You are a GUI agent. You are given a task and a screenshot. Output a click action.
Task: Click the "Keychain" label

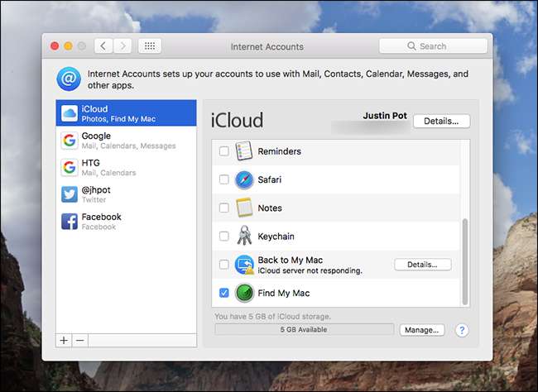pos(276,237)
